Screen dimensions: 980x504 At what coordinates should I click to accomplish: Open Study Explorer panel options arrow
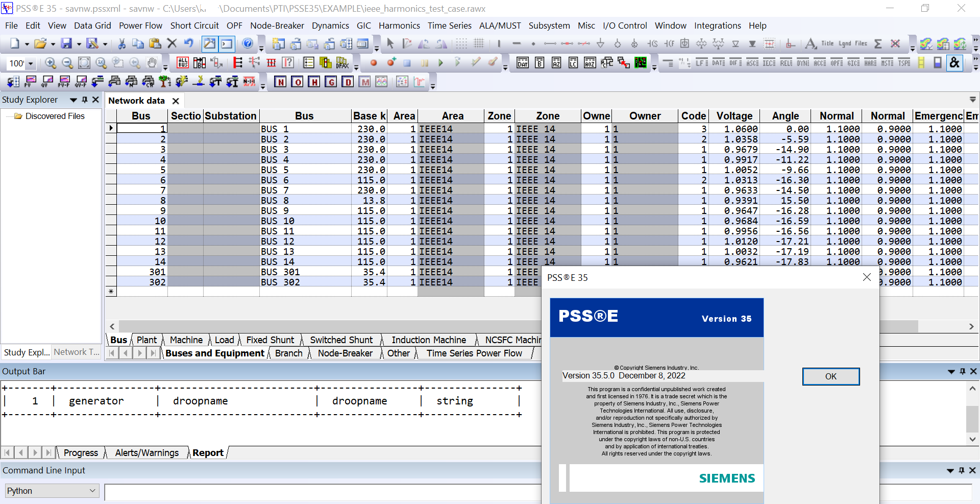coord(73,100)
